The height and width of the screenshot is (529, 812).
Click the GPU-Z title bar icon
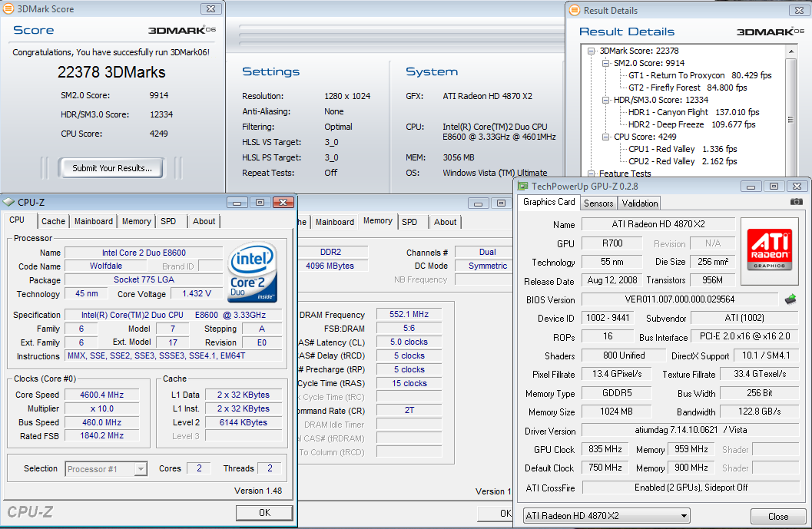coord(523,187)
